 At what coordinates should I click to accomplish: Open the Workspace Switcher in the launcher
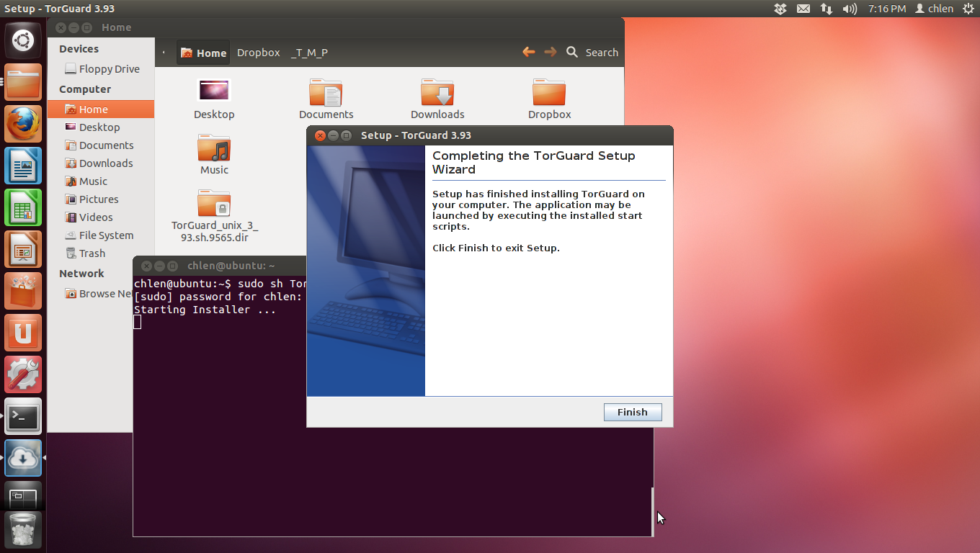[x=23, y=495]
